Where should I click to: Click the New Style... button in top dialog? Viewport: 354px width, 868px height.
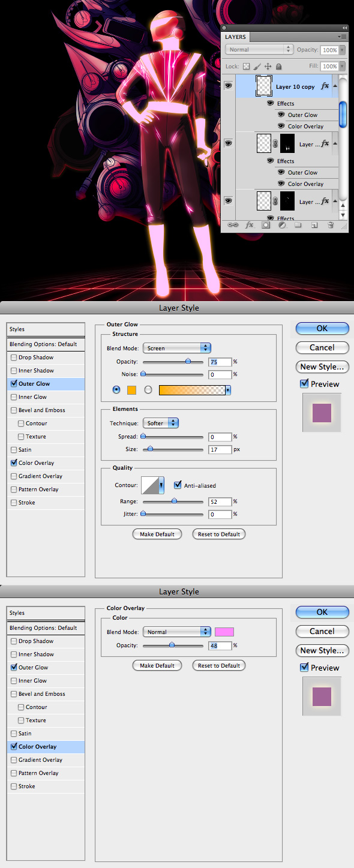(322, 367)
